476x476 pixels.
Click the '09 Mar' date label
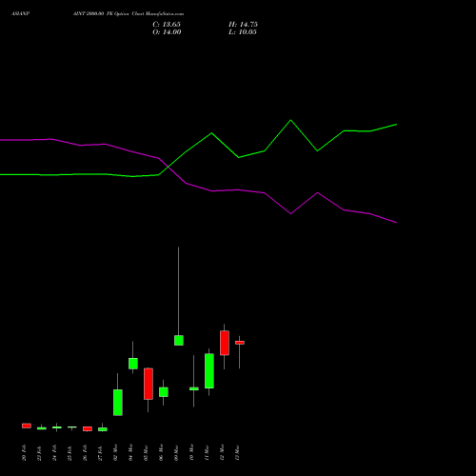coord(176,452)
